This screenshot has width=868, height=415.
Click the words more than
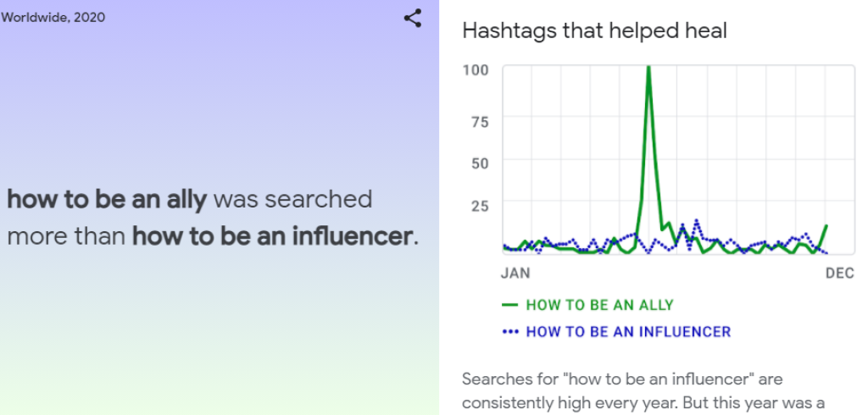(x=66, y=237)
